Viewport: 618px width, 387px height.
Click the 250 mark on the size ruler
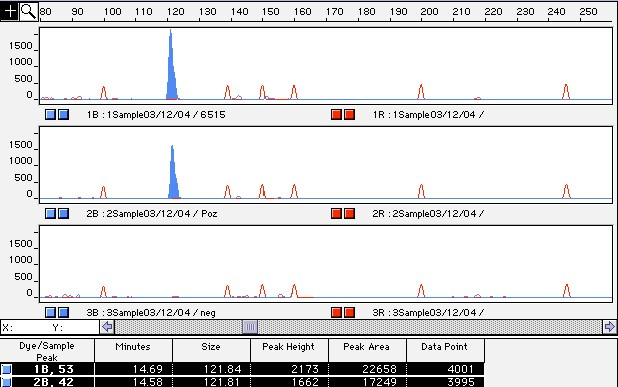coord(588,12)
